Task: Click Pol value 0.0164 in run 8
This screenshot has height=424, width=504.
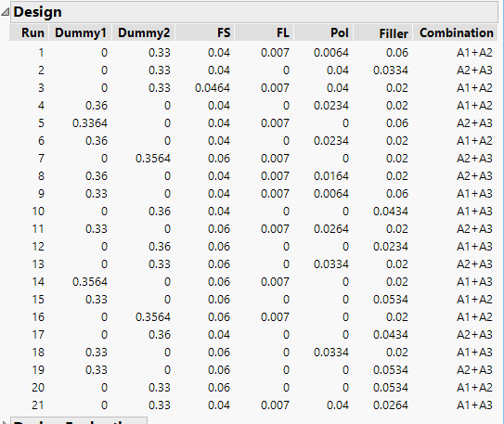Action: 331,176
